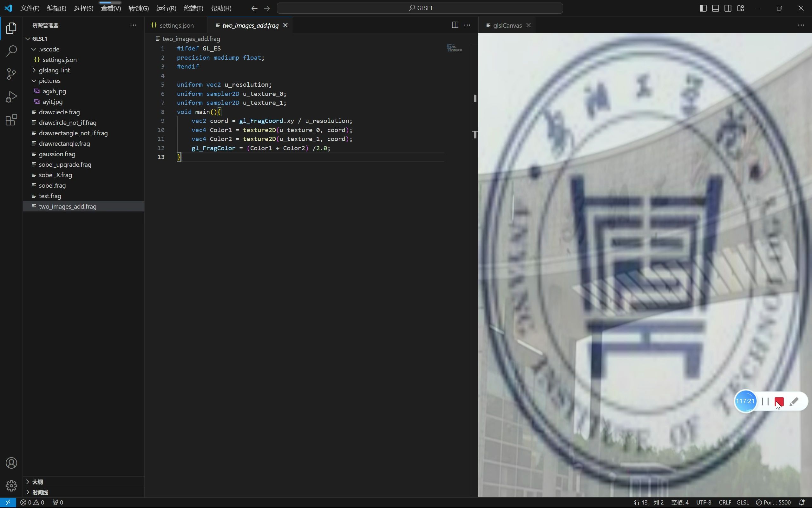The height and width of the screenshot is (508, 812).
Task: Stop the screen recording
Action: pyautogui.click(x=779, y=402)
